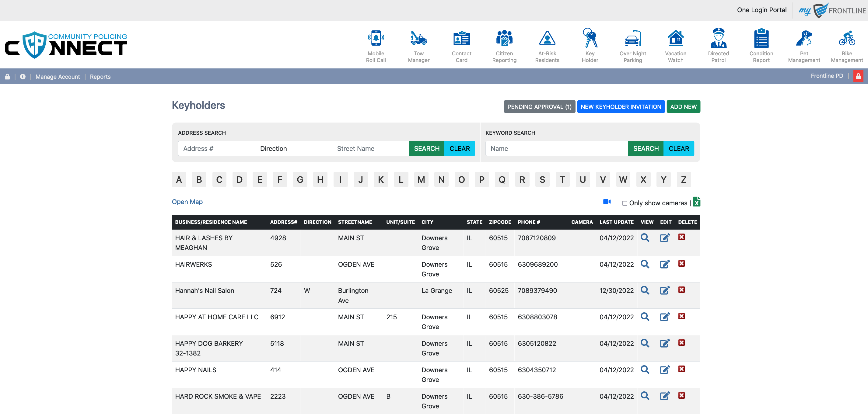The height and width of the screenshot is (416, 868).
Task: Filter keyholders by letter H
Action: coord(320,180)
